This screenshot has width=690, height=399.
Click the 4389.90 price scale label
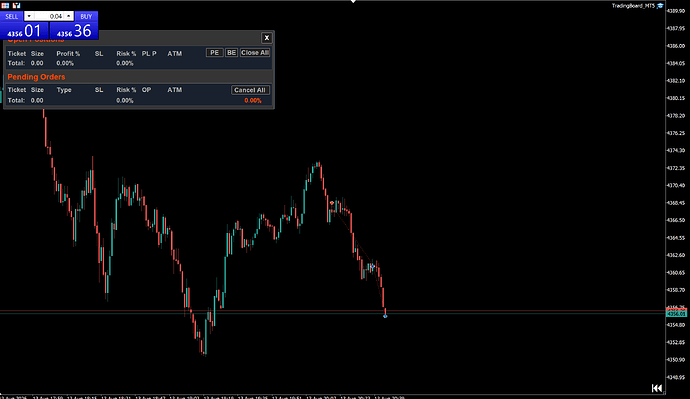(x=676, y=11)
